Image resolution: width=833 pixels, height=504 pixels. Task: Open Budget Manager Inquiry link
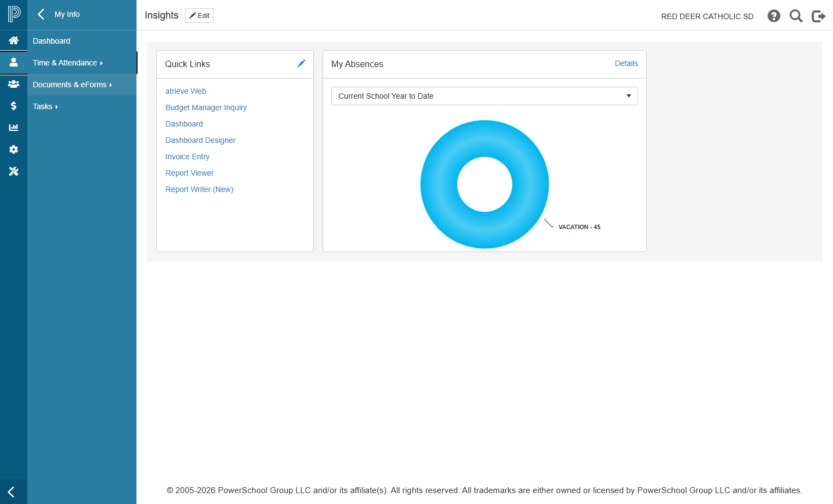[206, 107]
